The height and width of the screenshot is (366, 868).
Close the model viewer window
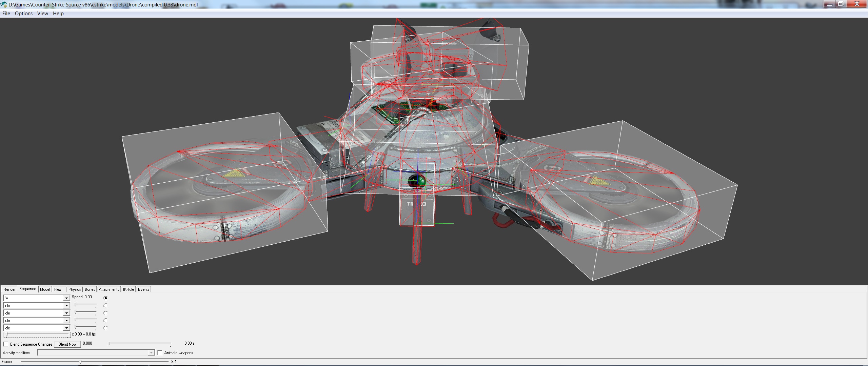857,4
